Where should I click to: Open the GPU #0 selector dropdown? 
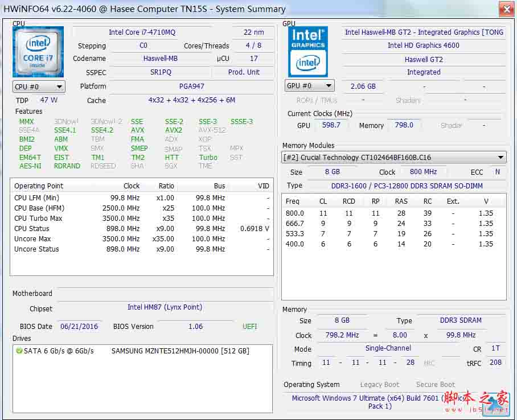[x=309, y=86]
